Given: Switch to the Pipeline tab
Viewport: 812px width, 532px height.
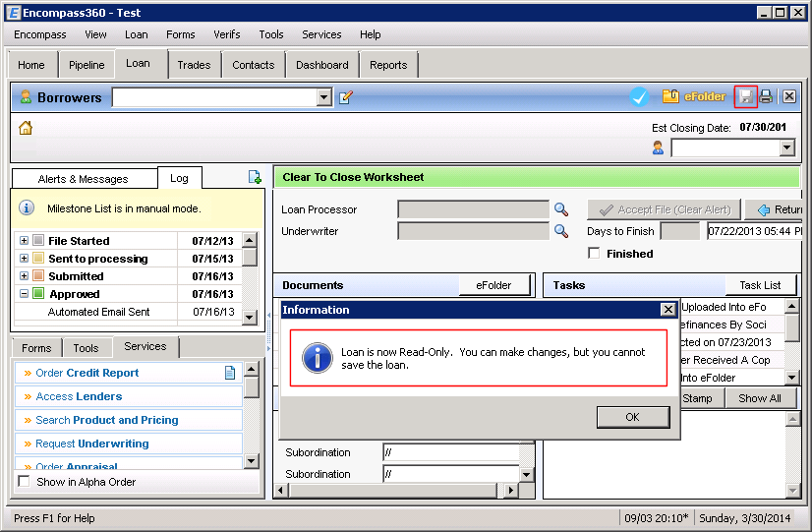Looking at the screenshot, I should (x=87, y=65).
